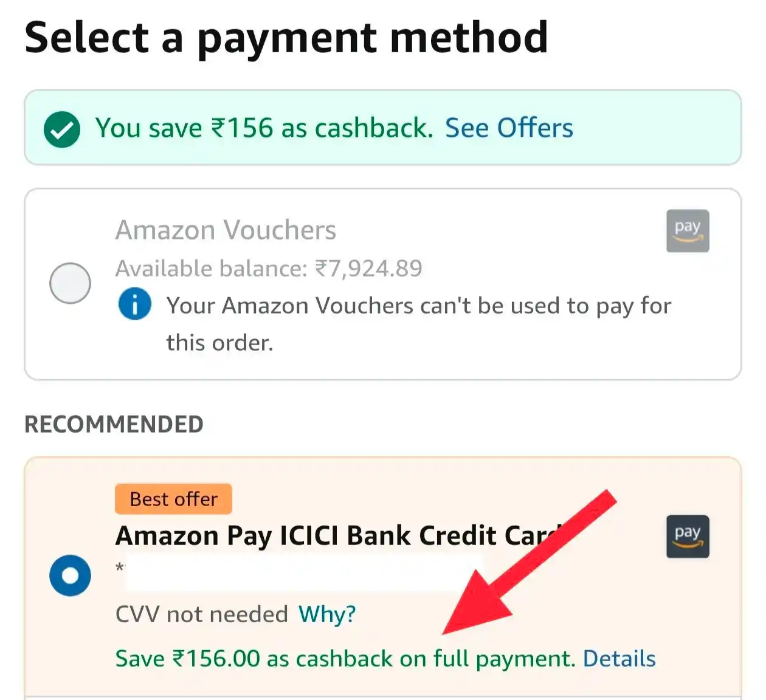766x700 pixels.
Task: Click the Amazon smile arc on the grey pay icon
Action: [x=687, y=239]
